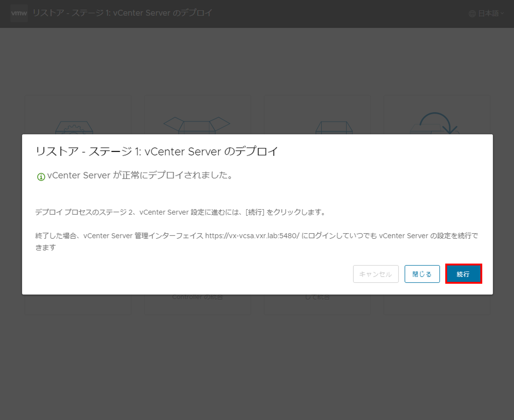Click the globe icon next to 日本語
This screenshot has width=514, height=420.
pos(472,14)
